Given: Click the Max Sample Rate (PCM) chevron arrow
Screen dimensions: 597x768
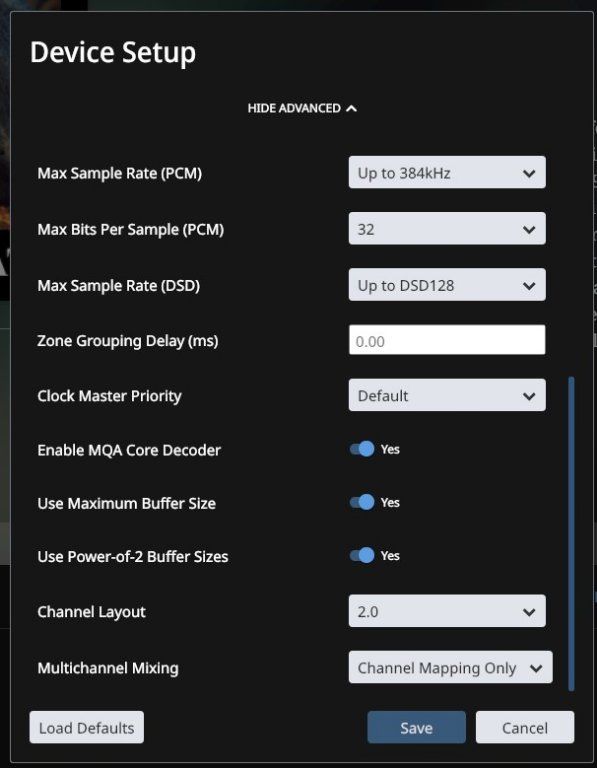Looking at the screenshot, I should tap(529, 173).
